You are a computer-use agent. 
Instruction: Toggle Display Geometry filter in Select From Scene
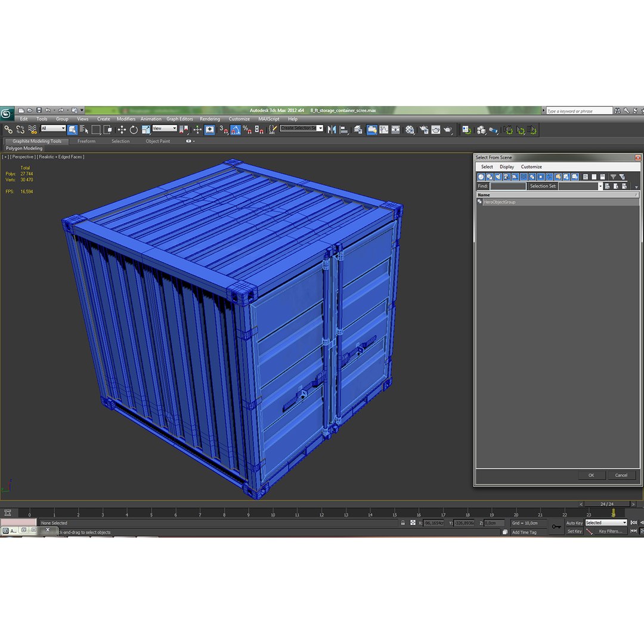481,177
